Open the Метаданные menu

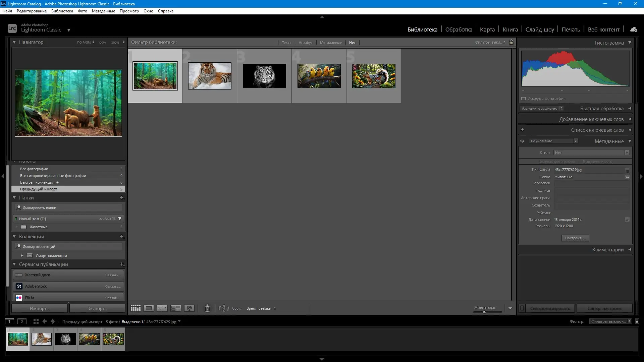pos(103,11)
